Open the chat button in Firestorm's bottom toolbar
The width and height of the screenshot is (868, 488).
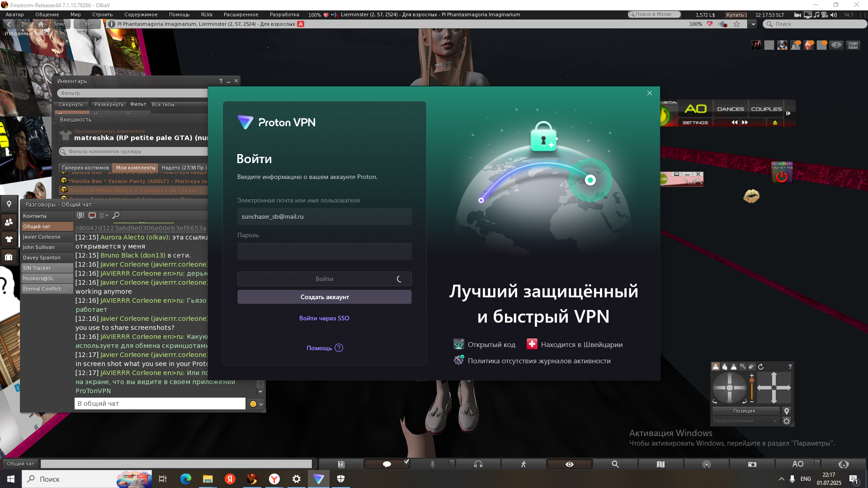pos(387,464)
